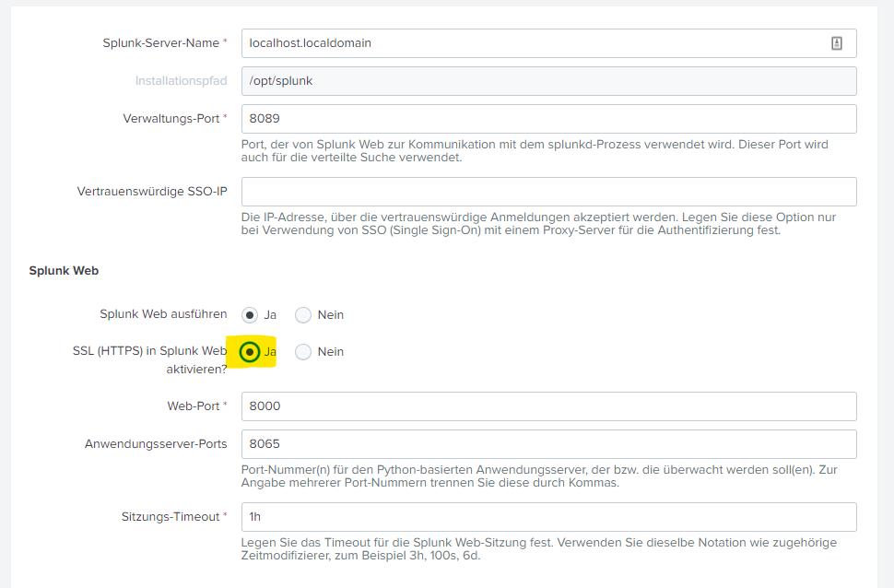
Task: Select Ja for Splunk Web ausführen
Action: (x=250, y=315)
